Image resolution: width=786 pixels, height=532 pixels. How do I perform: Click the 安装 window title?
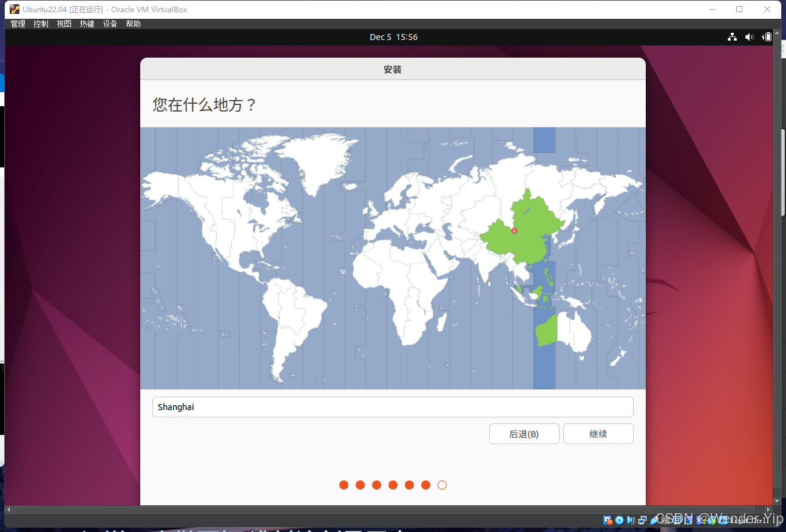(393, 70)
